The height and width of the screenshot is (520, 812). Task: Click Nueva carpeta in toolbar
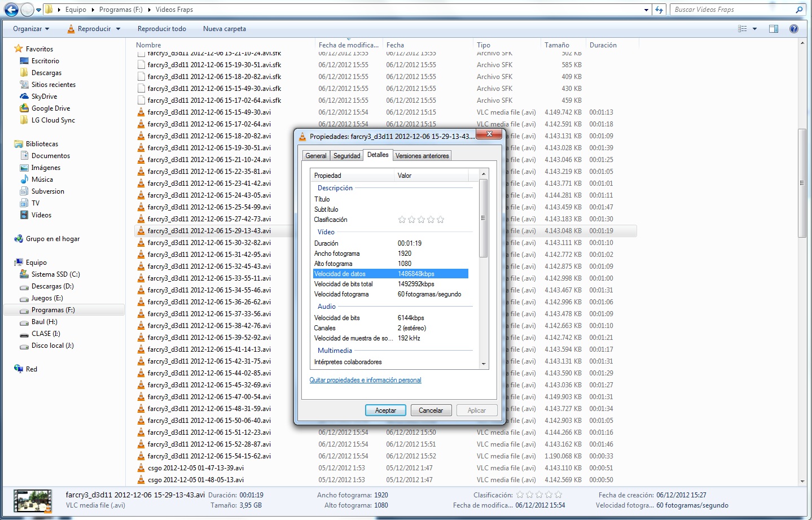[225, 29]
